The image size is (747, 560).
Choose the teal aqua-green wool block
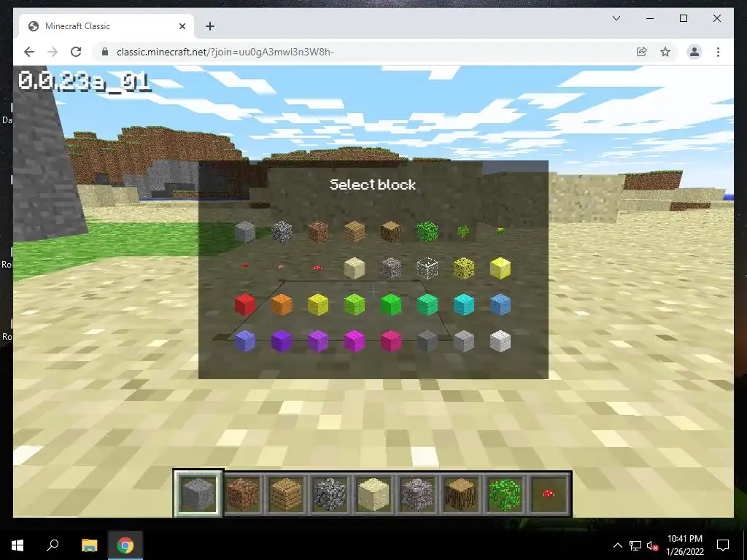[x=427, y=305]
